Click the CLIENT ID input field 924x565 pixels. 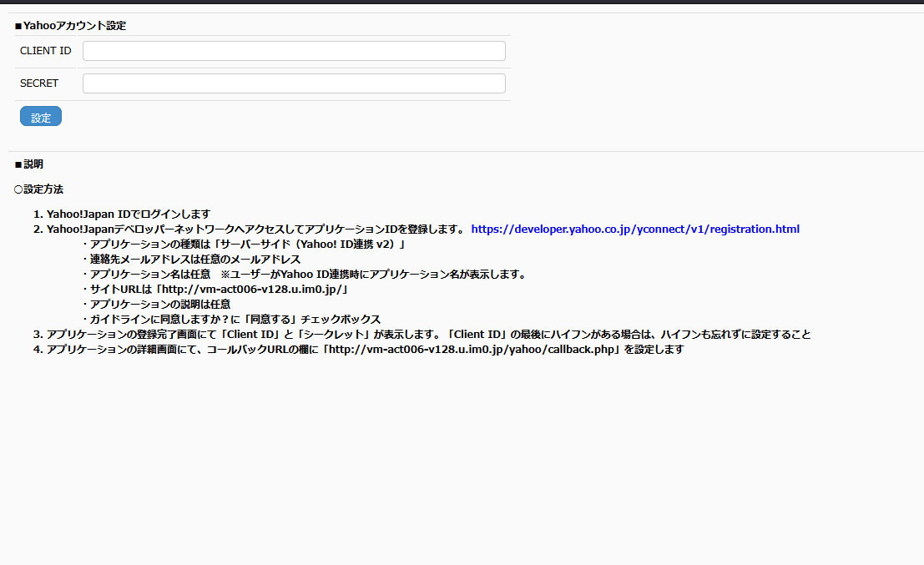294,51
